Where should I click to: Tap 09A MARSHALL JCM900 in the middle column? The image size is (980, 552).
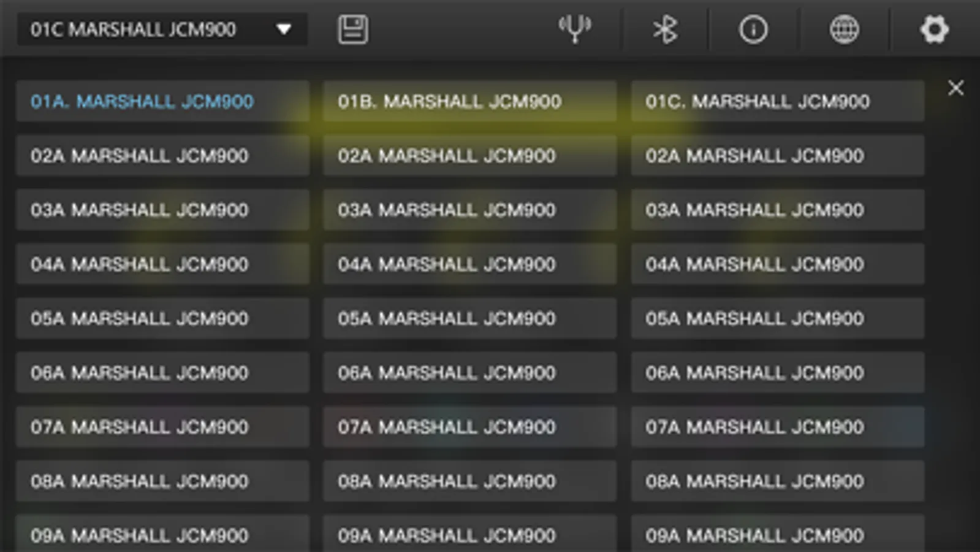click(470, 534)
